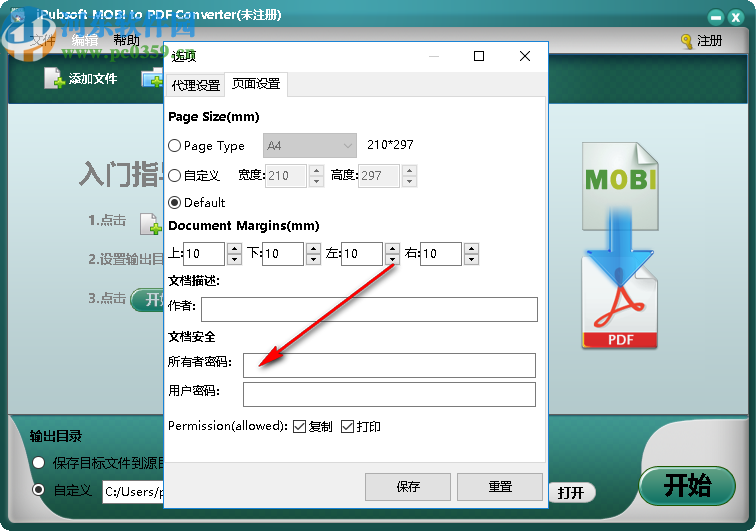Open the 编辑 menu
The width and height of the screenshot is (756, 531).
[85, 41]
